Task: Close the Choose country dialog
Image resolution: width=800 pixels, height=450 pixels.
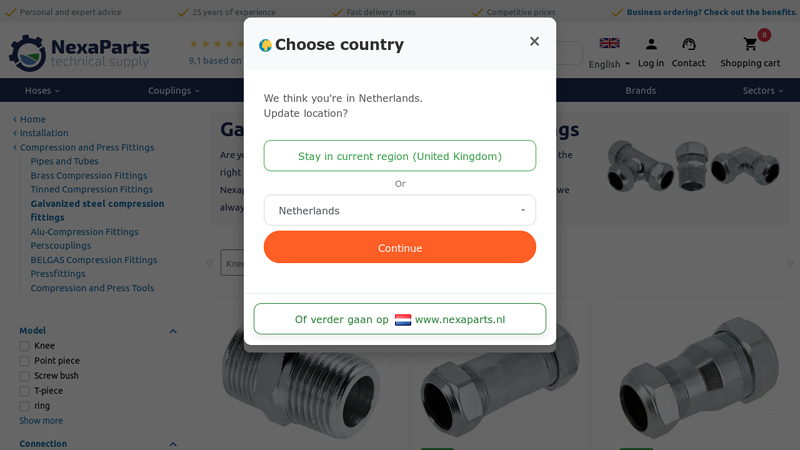Action: tap(534, 42)
